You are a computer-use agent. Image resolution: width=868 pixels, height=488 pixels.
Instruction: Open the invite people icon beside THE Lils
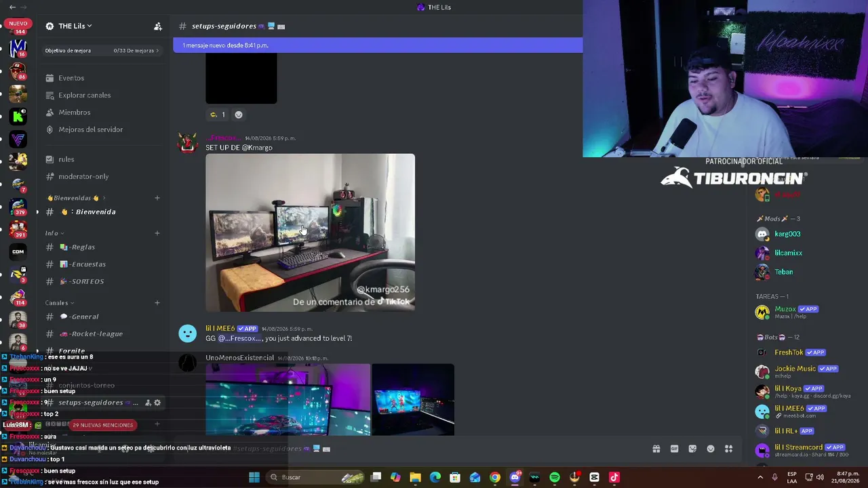(158, 26)
